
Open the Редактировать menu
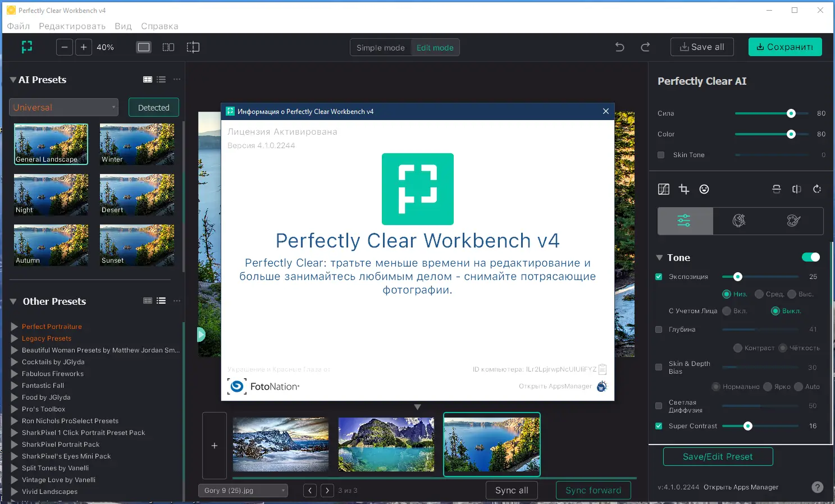[x=72, y=26]
